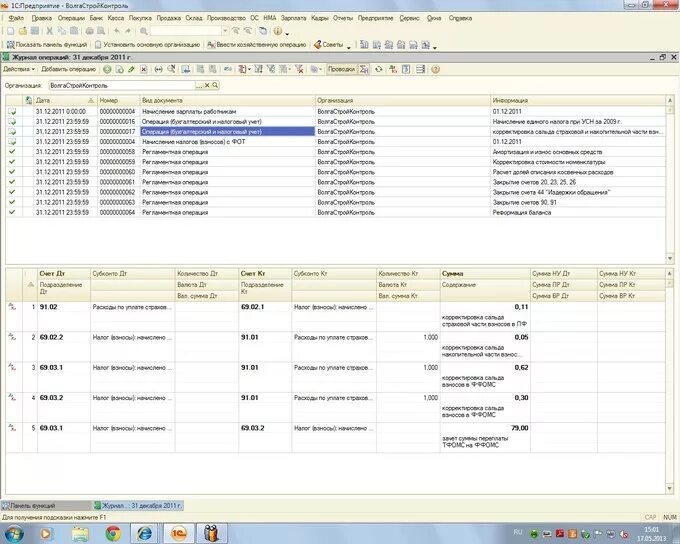This screenshot has height=544, width=680.
Task: Open the Windows Start menu
Action: 14,533
